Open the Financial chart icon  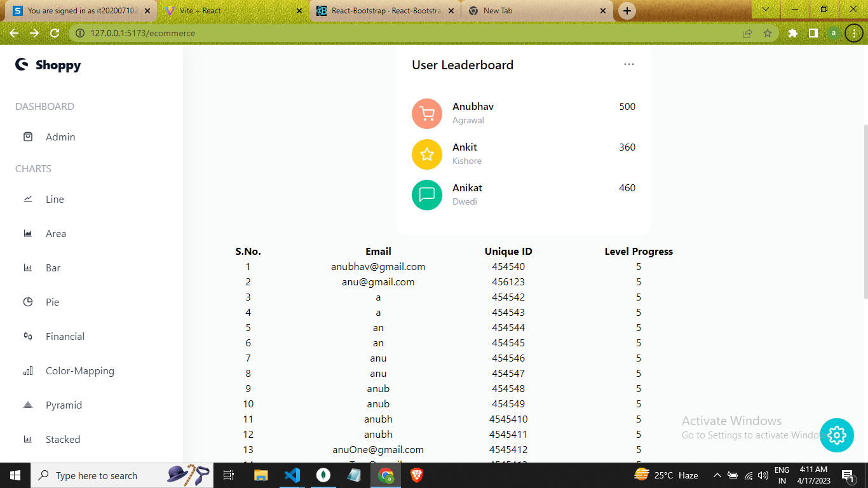[x=28, y=336]
